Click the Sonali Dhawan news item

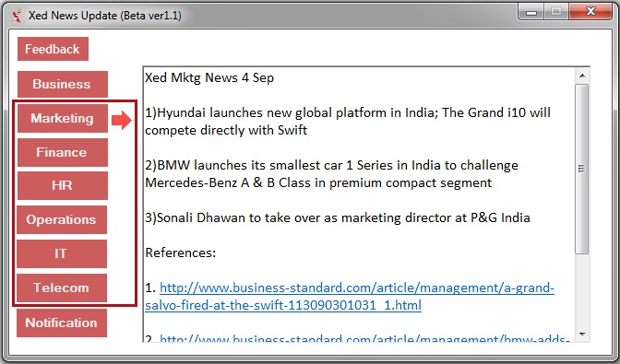coord(338,217)
